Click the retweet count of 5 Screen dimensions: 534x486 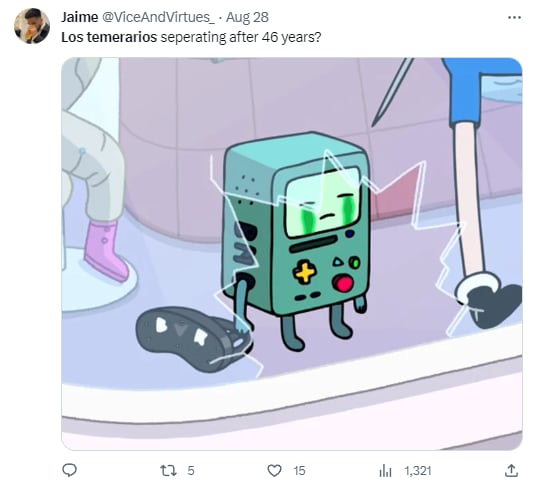(191, 471)
